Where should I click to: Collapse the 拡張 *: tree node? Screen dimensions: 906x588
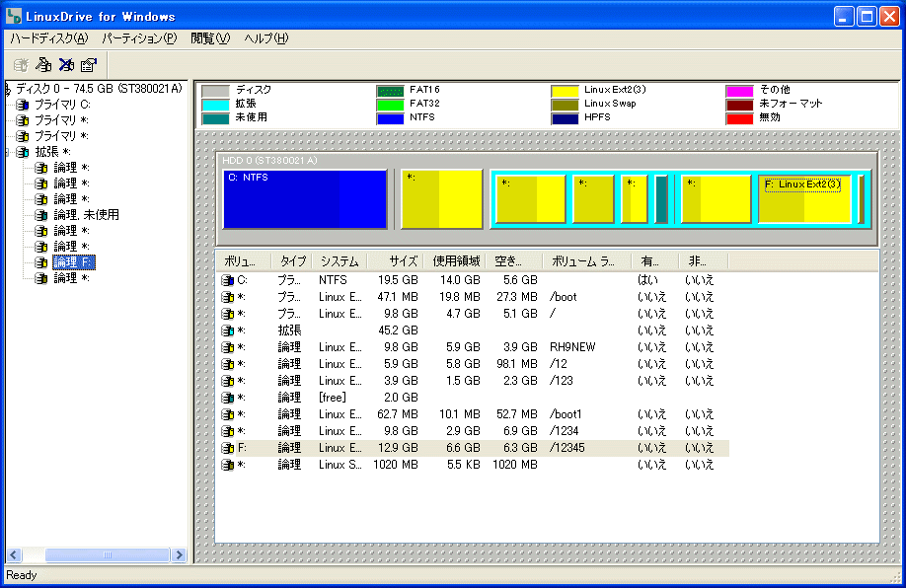pyautogui.click(x=7, y=152)
